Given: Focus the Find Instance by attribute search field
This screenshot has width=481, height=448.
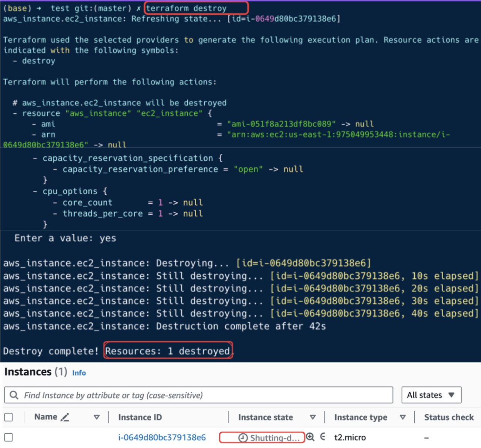Looking at the screenshot, I should [198, 395].
